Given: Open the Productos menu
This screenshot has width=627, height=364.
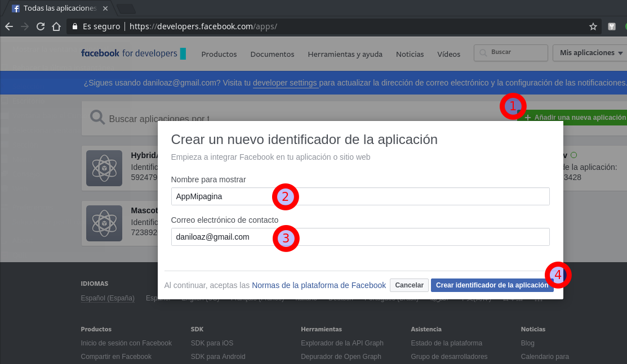Looking at the screenshot, I should [x=219, y=54].
